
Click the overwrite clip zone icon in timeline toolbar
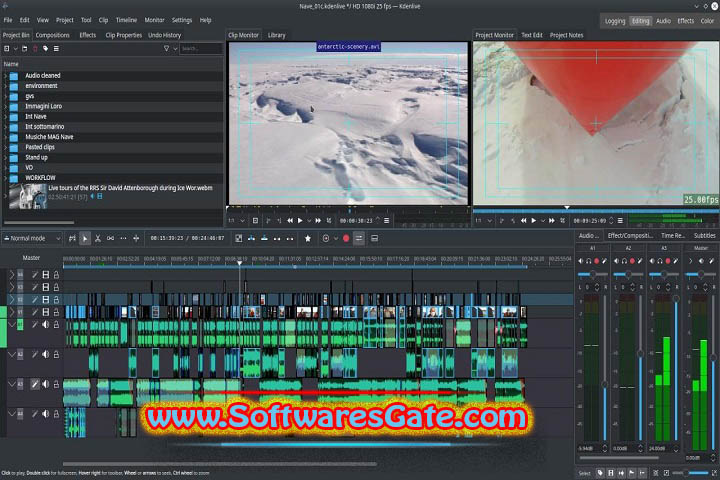coord(264,238)
